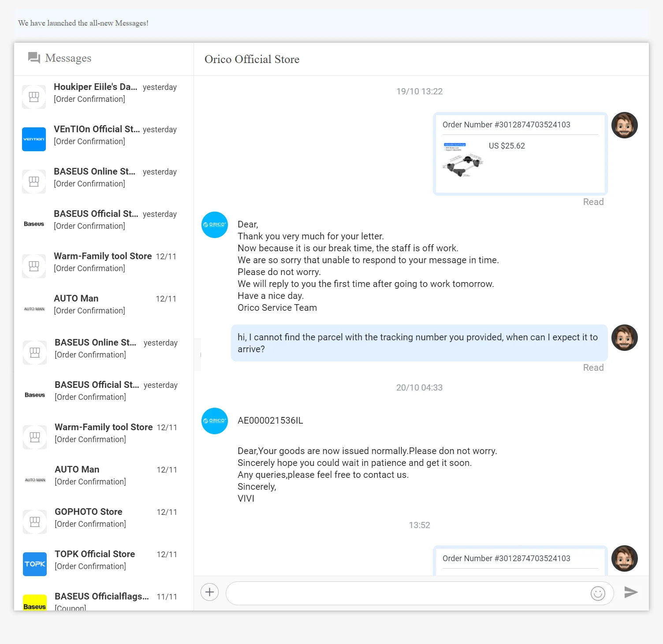663x644 pixels.
Task: Click Read status under the US $25.62 order card
Action: click(x=593, y=202)
